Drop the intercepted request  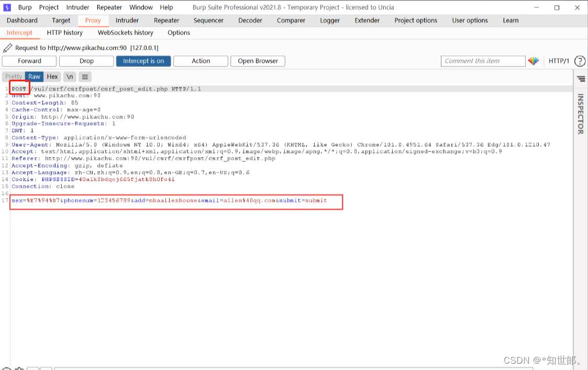tap(86, 61)
